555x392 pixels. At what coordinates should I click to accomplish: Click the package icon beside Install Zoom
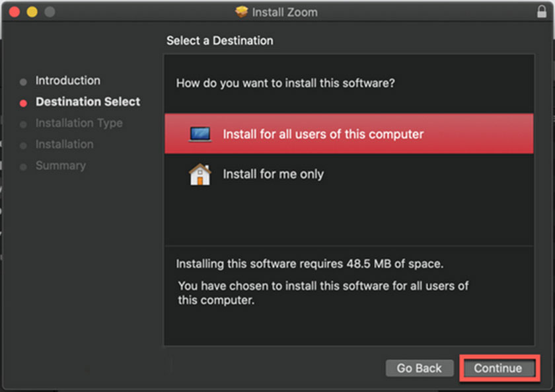[x=242, y=12]
